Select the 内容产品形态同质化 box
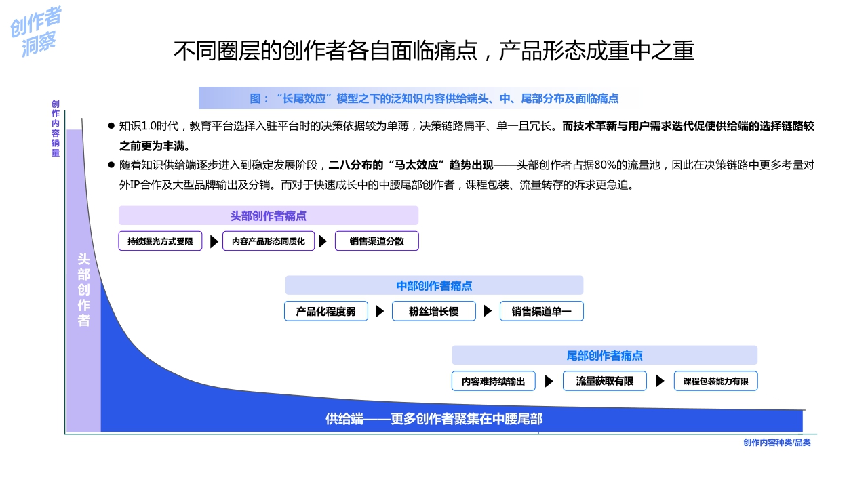This screenshot has width=868, height=488. tap(269, 241)
